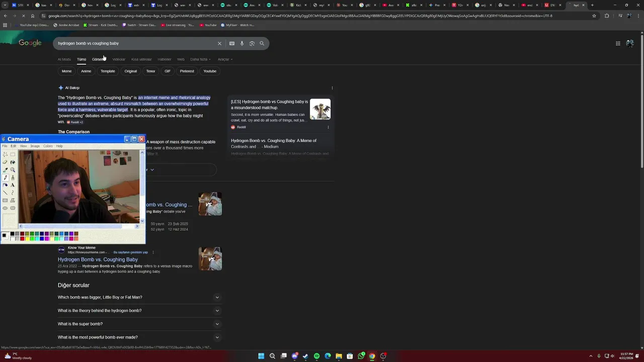The image size is (644, 362).
Task: Open the File menu in Camera window
Action: click(x=5, y=146)
